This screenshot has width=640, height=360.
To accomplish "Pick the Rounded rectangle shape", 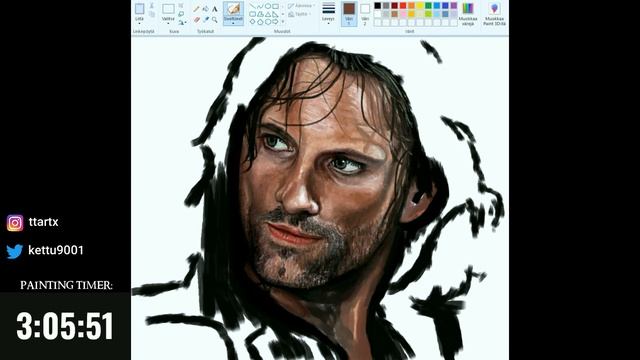I will [x=253, y=14].
